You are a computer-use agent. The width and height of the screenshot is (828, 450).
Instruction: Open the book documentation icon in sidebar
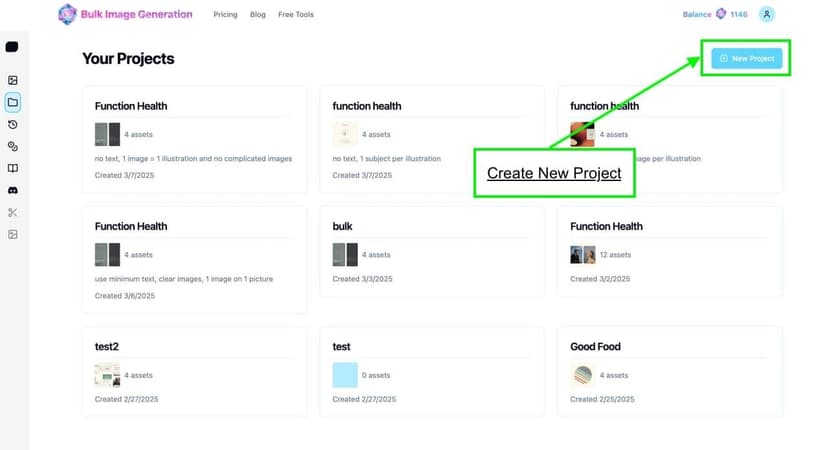(x=13, y=168)
